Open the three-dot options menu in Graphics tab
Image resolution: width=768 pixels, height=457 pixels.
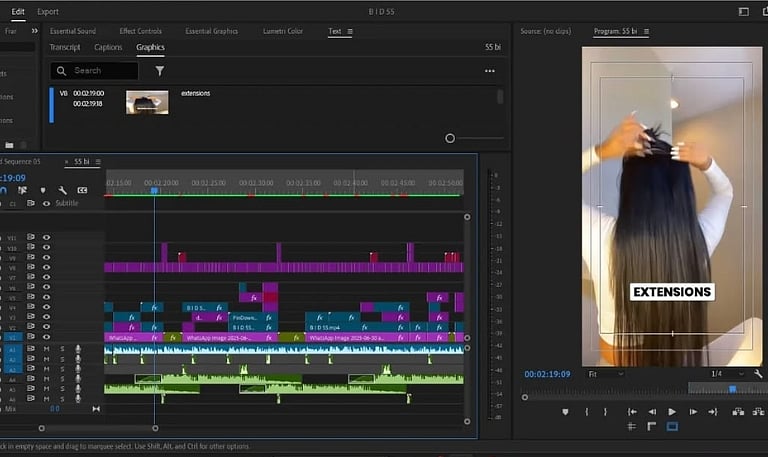click(489, 71)
